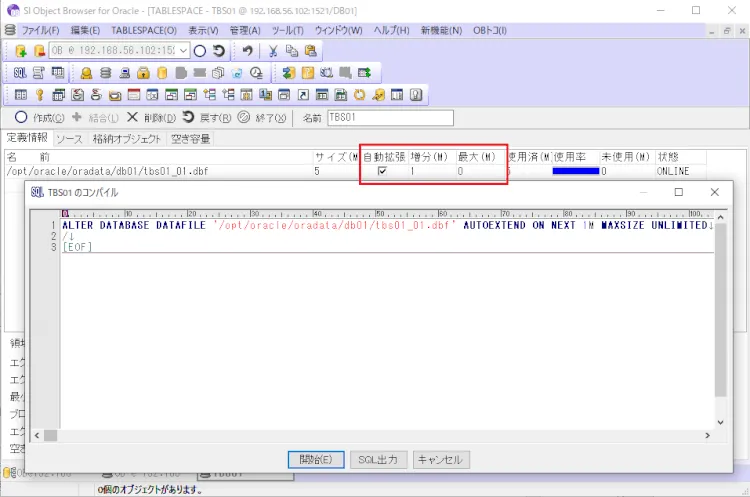Select the 定義情報 tab
Screen dimensions: 750x497
27,138
